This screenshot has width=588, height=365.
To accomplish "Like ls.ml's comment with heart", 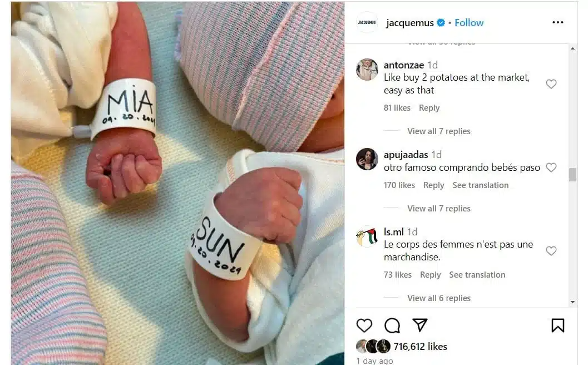I will (551, 250).
